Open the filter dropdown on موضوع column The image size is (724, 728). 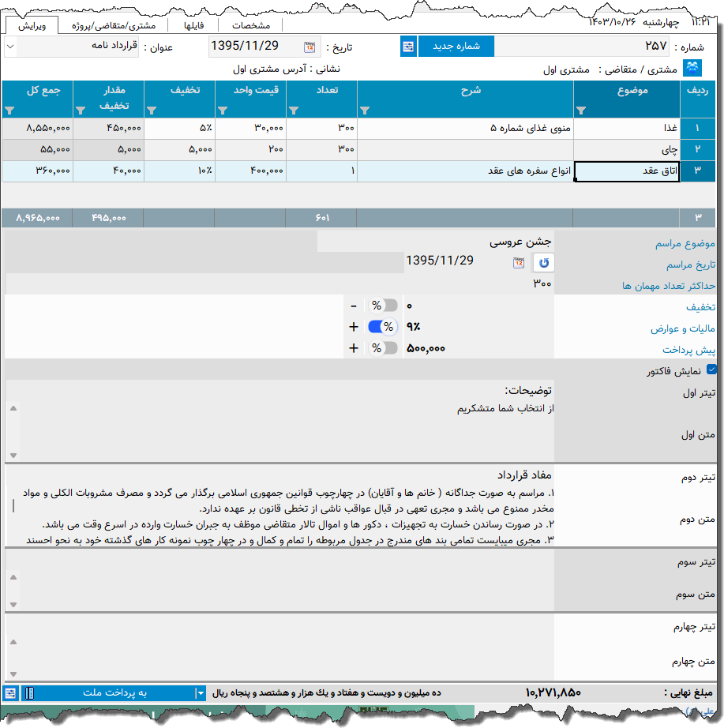click(580, 111)
